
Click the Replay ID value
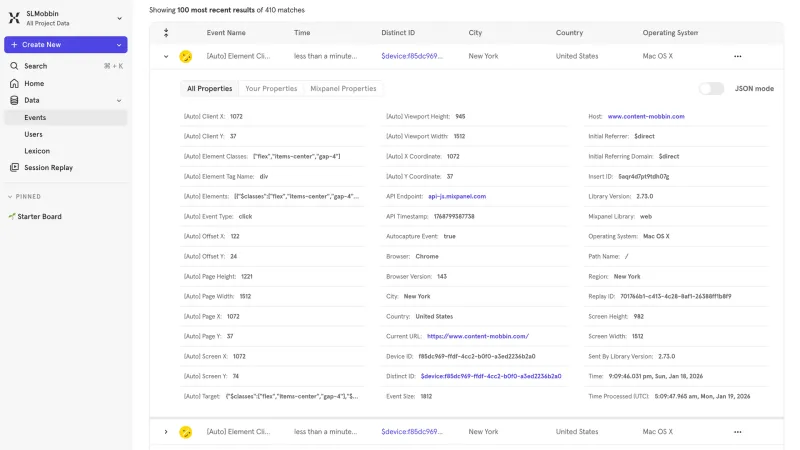[x=676, y=296]
